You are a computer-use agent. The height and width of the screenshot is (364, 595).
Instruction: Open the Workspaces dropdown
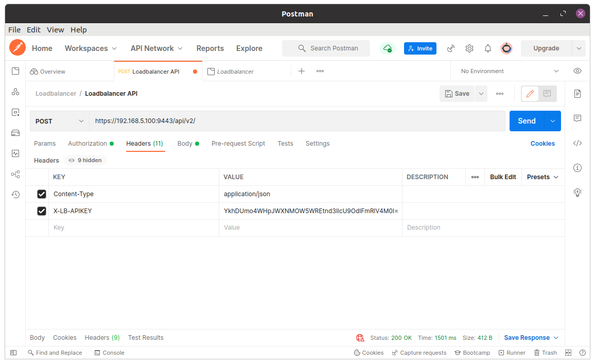[x=91, y=48]
